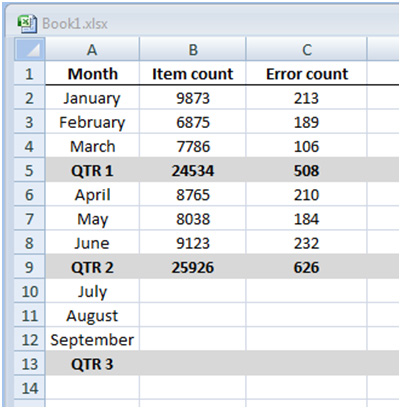Click the Month header cell
The image size is (401, 409).
[92, 73]
